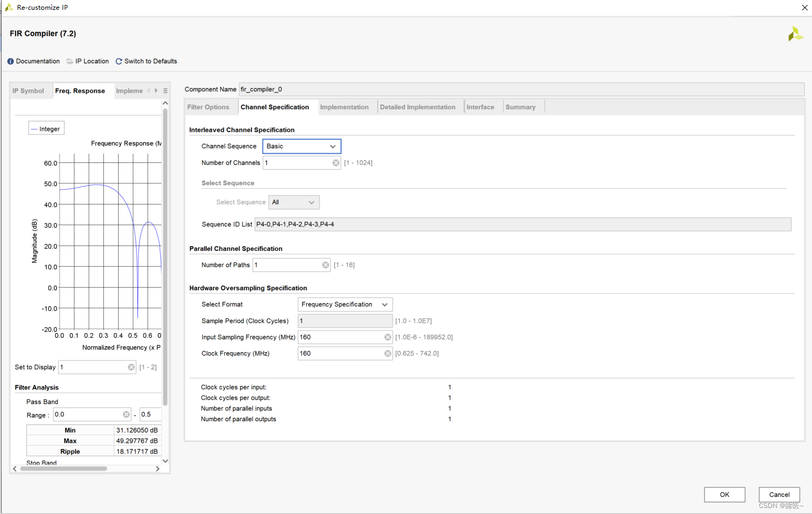Click the Frequency Response plot area
The image size is (812, 514).
click(x=110, y=242)
